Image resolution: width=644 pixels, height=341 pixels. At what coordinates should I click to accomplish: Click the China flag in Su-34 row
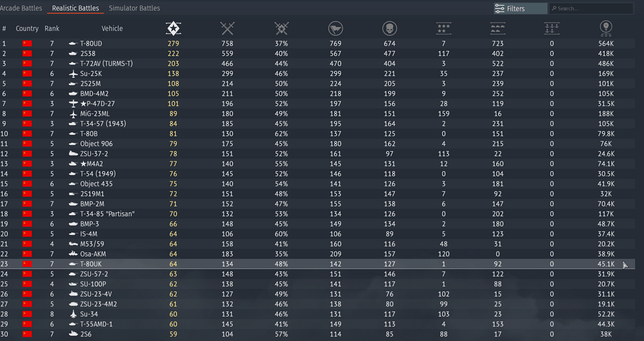27,314
